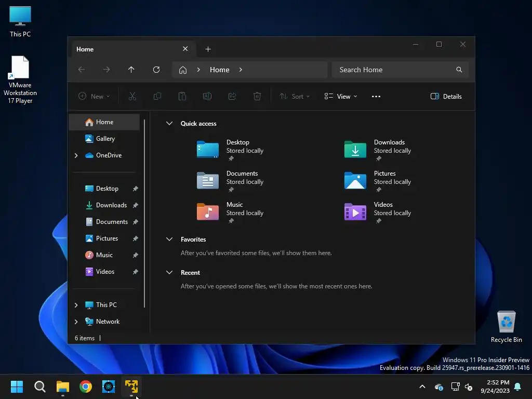Click the Search Home field
This screenshot has width=532, height=399.
click(401, 70)
